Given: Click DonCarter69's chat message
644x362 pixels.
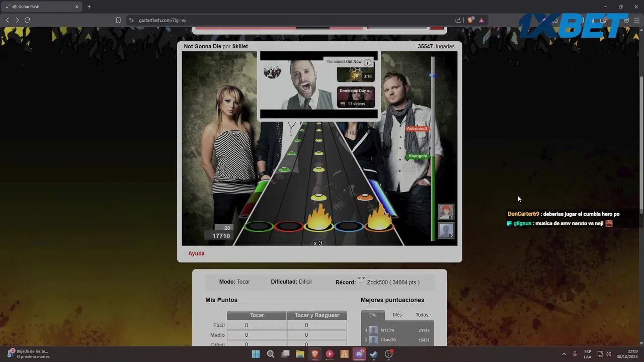Looking at the screenshot, I should pyautogui.click(x=563, y=214).
